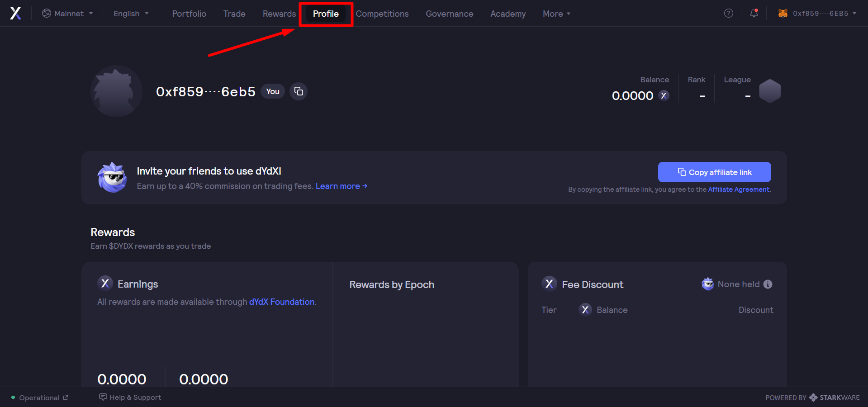Click the Rewards by Epoch heading
This screenshot has width=868, height=407.
pos(392,284)
